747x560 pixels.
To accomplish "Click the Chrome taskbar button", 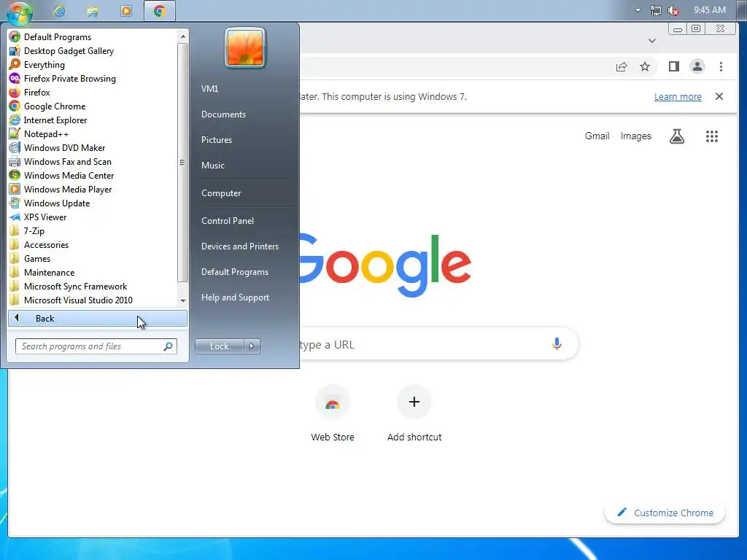I will [160, 11].
